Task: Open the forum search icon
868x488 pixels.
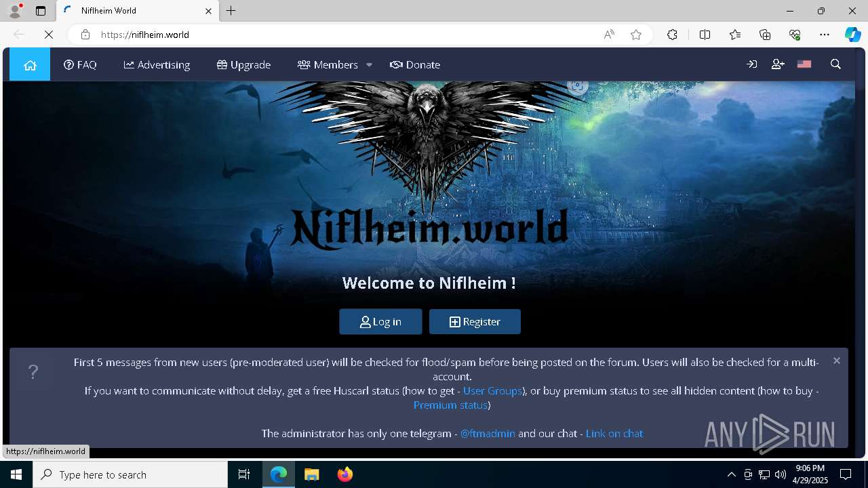Action: click(x=835, y=64)
